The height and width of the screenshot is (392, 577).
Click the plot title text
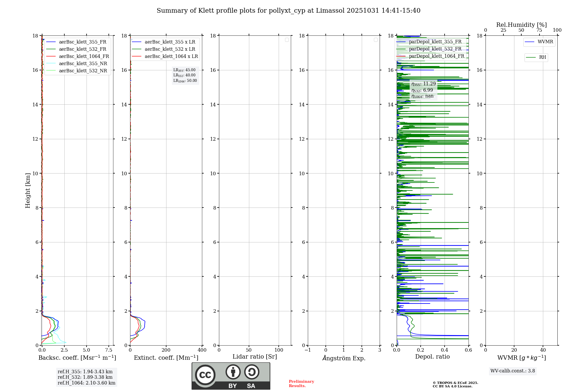[288, 11]
